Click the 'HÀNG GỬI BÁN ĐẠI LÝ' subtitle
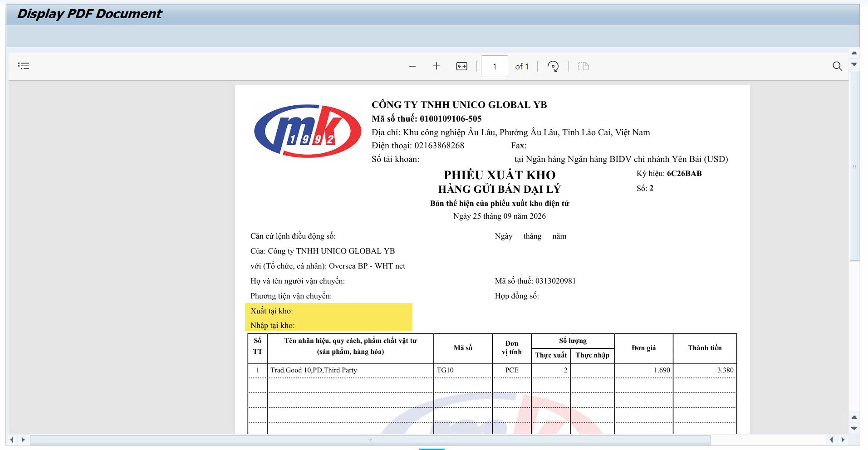 pyautogui.click(x=500, y=189)
